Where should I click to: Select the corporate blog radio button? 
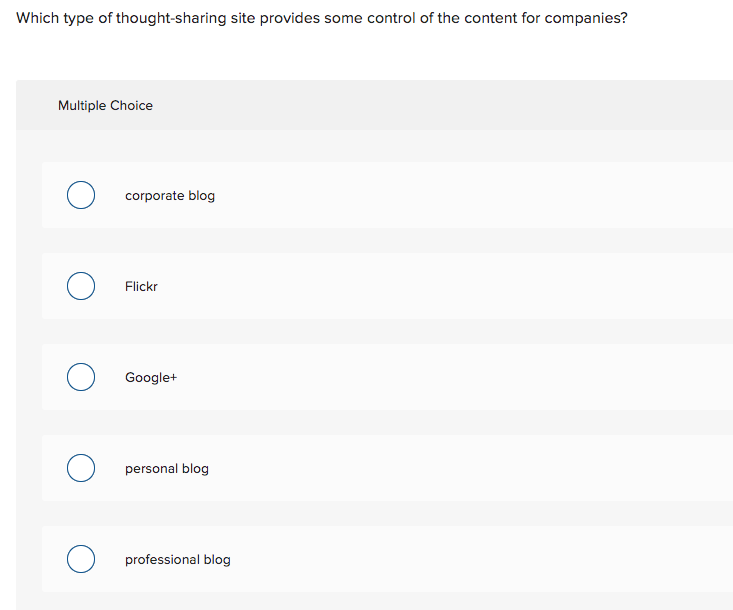pos(81,195)
